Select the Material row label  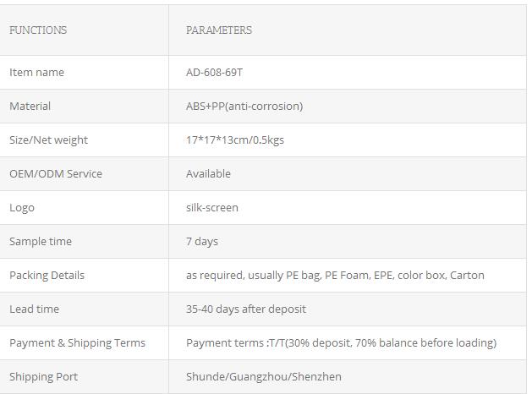(x=30, y=107)
